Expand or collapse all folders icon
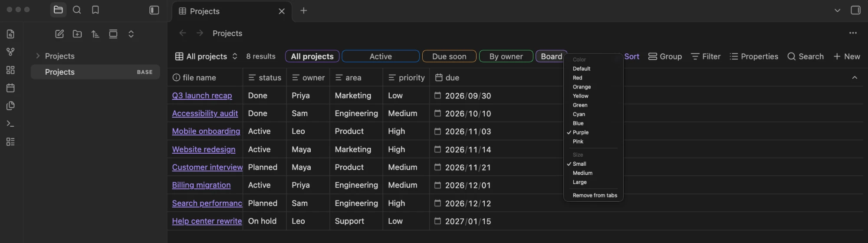868x243 pixels. pos(131,34)
